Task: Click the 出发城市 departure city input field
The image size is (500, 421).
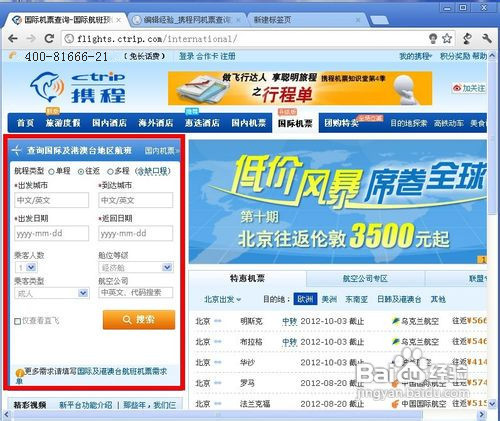Action: tap(52, 200)
